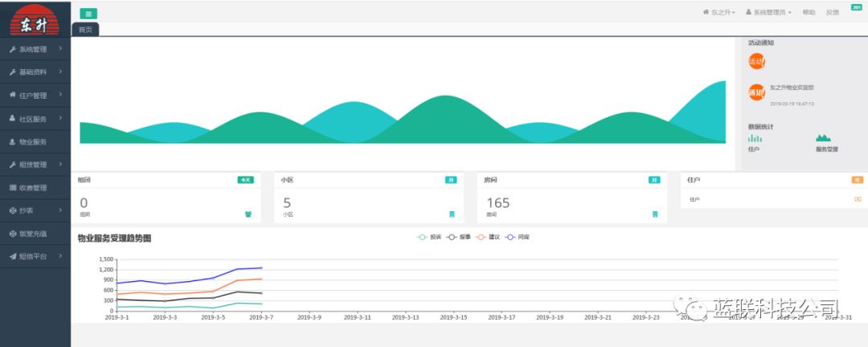Viewport: 868px width, 347px height.
Task: Click the 5 小区 count value
Action: click(x=287, y=203)
